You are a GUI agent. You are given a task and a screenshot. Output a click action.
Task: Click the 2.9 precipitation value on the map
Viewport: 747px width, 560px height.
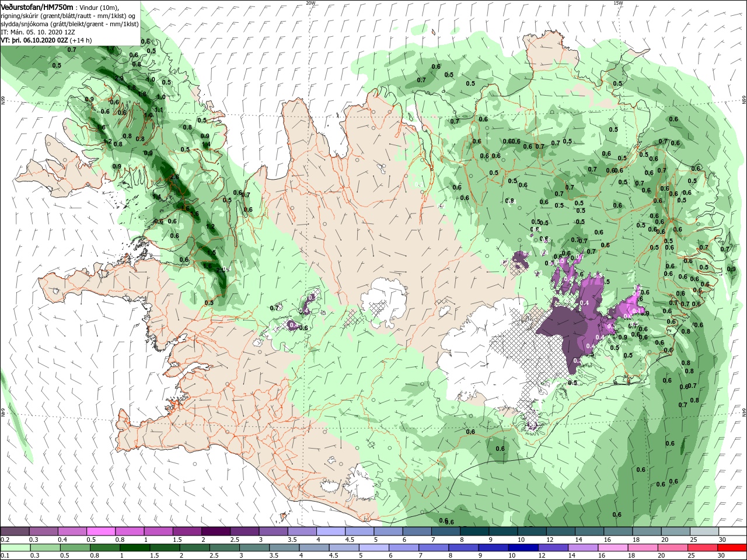118,78
